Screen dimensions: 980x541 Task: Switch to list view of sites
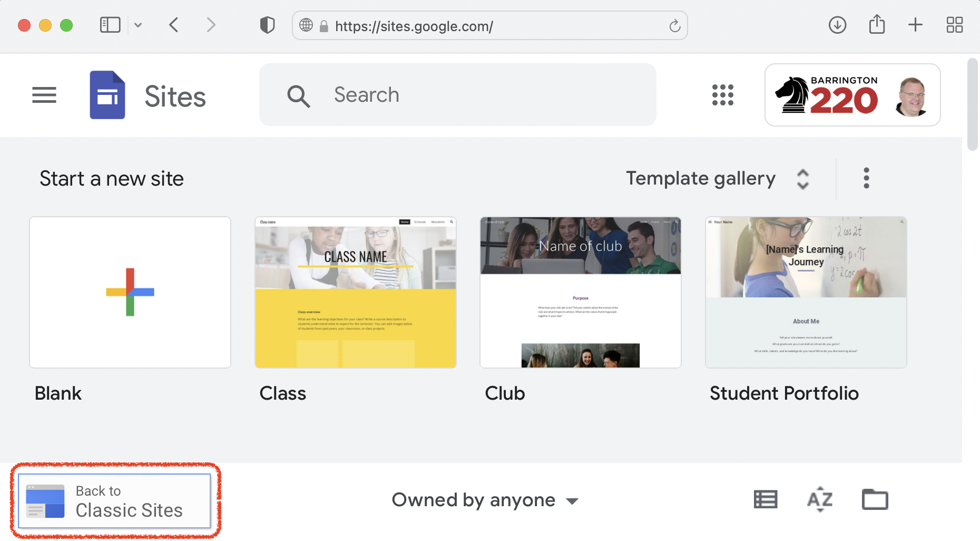click(x=765, y=499)
